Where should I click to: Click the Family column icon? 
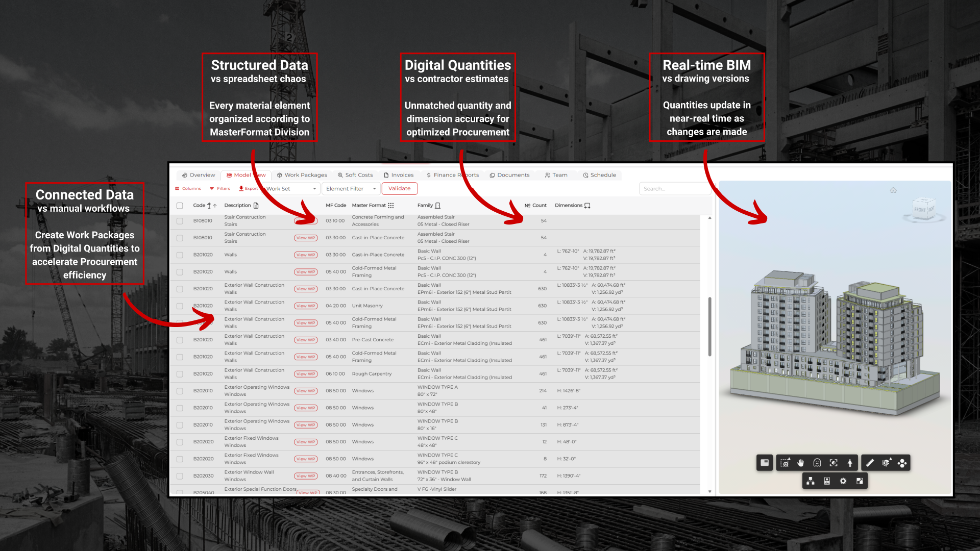tap(437, 206)
